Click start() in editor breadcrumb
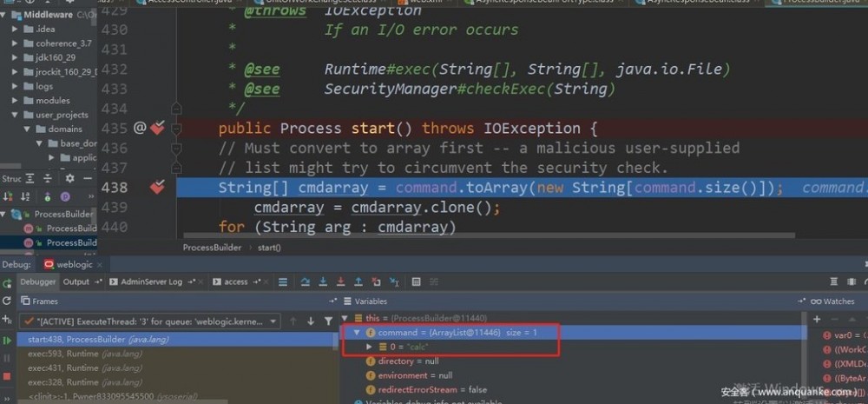Screen dimensions: 868x404 [x=269, y=247]
